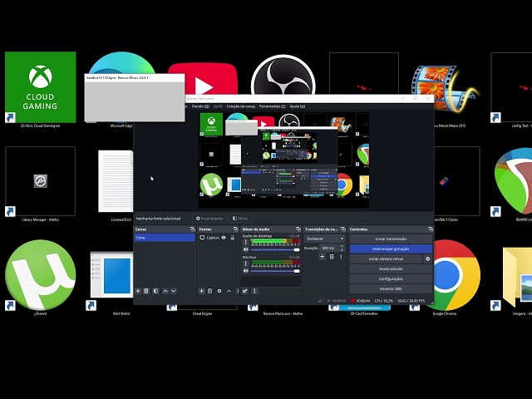This screenshot has height=399, width=532.
Task: Mute Áudio do desktop speaker
Action: pos(246,249)
